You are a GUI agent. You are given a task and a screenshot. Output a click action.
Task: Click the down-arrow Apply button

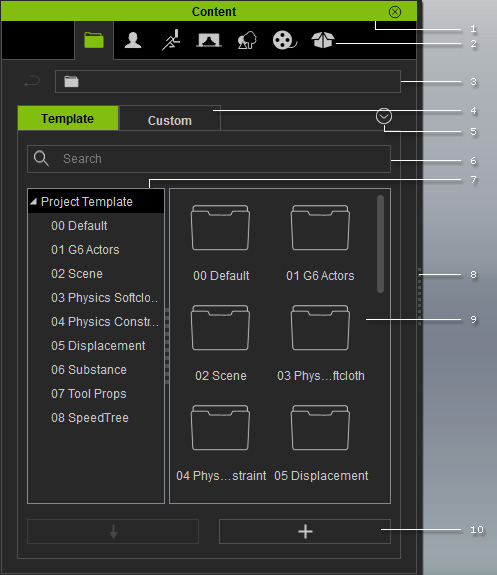(x=113, y=531)
